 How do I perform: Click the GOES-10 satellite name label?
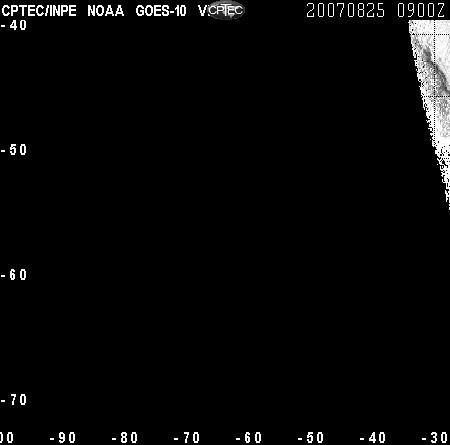pyautogui.click(x=161, y=11)
